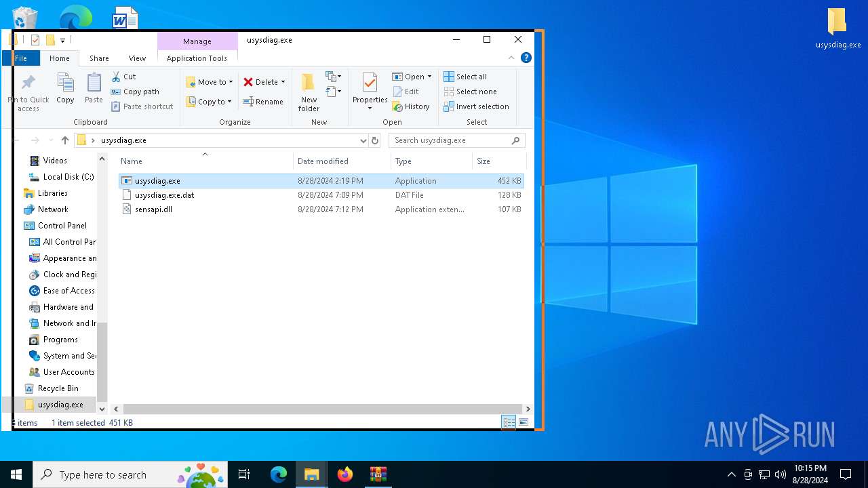Open the Copy to dropdown
This screenshot has width=868, height=488.
tap(210, 102)
